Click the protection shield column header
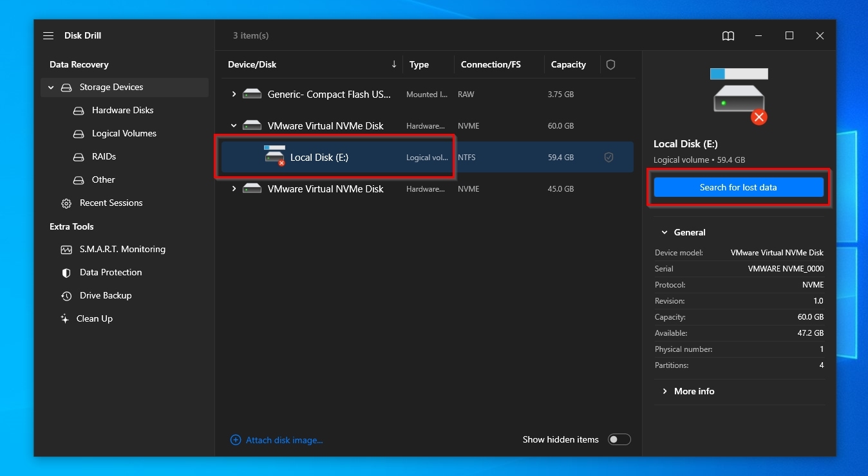Screen dimensions: 868x476 coord(610,65)
